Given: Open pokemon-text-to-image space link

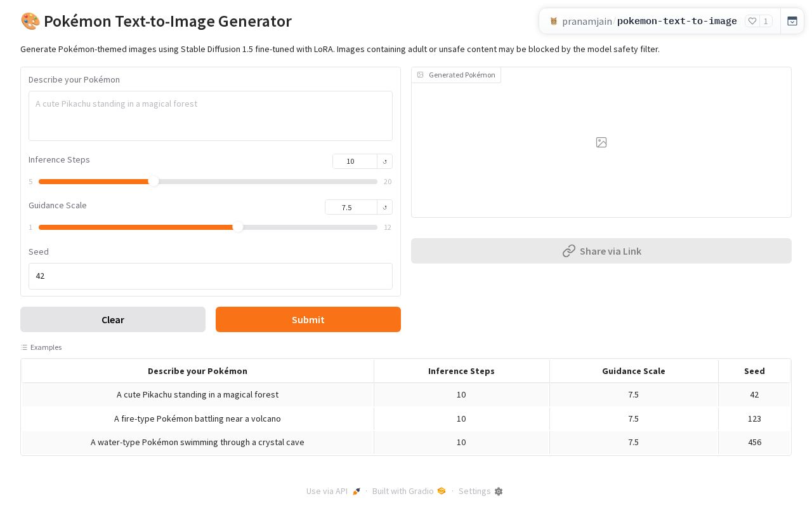Looking at the screenshot, I should pyautogui.click(x=677, y=21).
